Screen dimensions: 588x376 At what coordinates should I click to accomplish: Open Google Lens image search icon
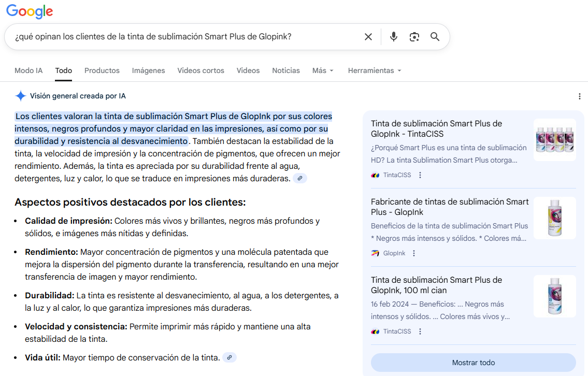414,37
